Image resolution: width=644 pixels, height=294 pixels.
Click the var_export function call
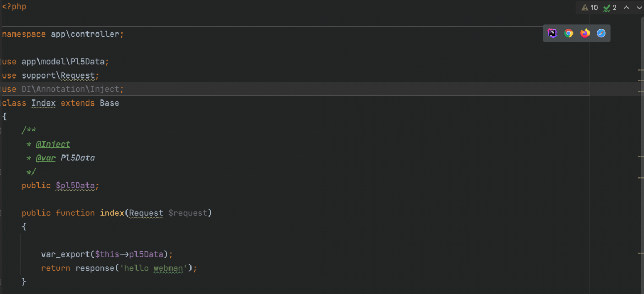(66, 254)
